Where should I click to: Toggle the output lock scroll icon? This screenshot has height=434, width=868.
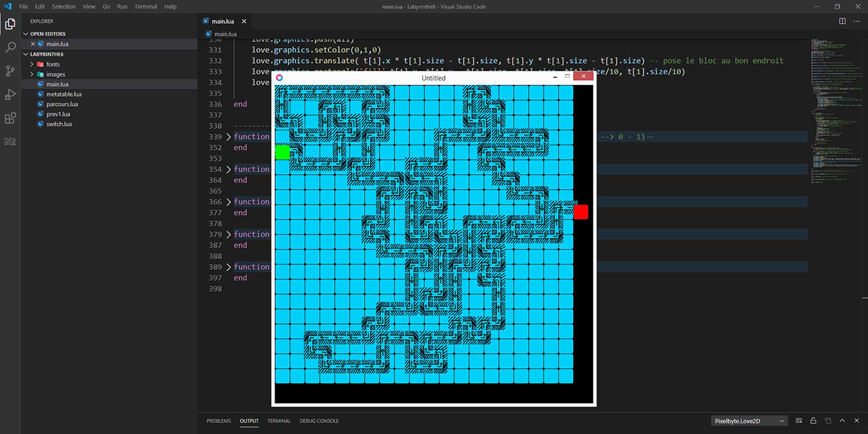tap(814, 420)
